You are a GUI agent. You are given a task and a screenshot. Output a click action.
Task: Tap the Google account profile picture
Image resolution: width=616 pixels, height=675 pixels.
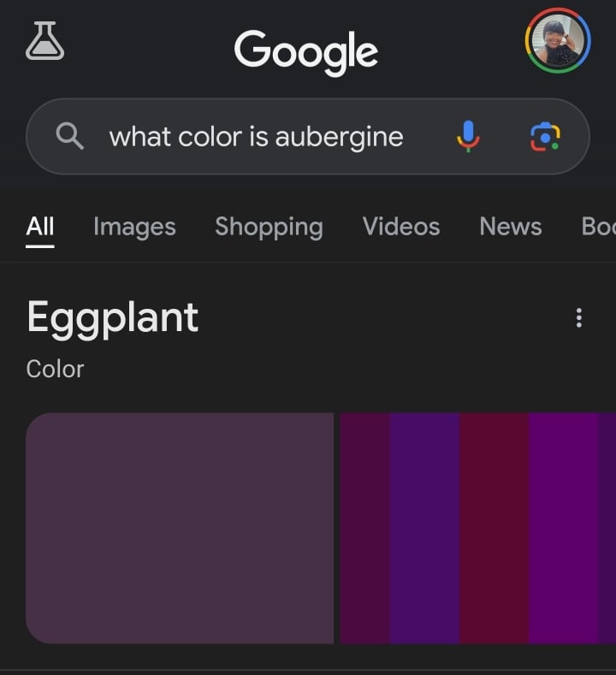point(558,40)
